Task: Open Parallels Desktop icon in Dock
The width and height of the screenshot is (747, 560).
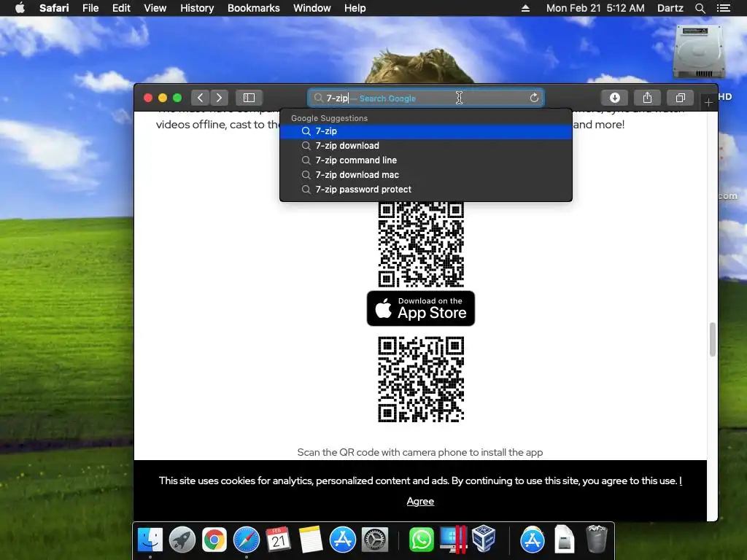Action: (x=453, y=540)
